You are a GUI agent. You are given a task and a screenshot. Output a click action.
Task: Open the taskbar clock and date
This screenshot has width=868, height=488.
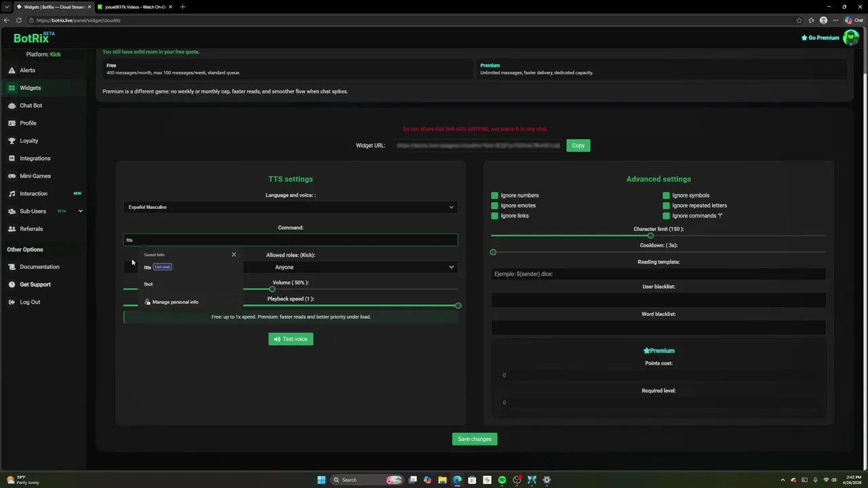pos(854,480)
